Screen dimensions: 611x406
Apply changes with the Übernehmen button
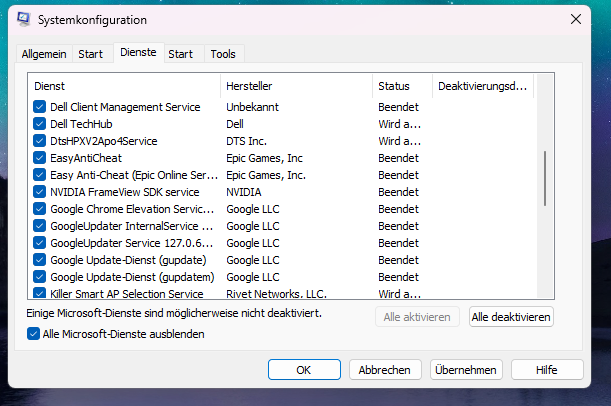(x=466, y=370)
